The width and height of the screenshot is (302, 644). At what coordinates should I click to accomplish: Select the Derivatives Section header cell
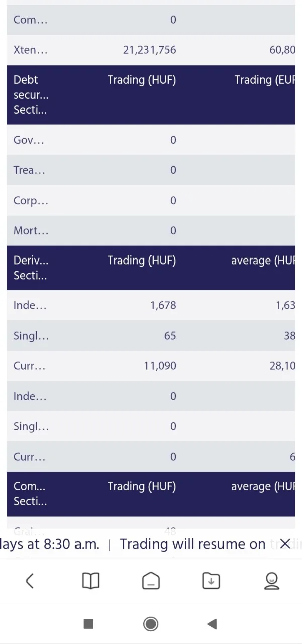point(31,268)
